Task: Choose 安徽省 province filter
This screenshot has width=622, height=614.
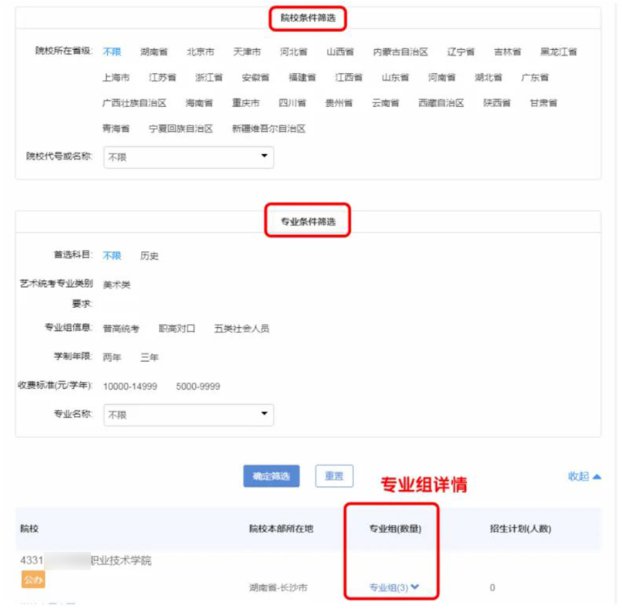Action: click(x=255, y=77)
